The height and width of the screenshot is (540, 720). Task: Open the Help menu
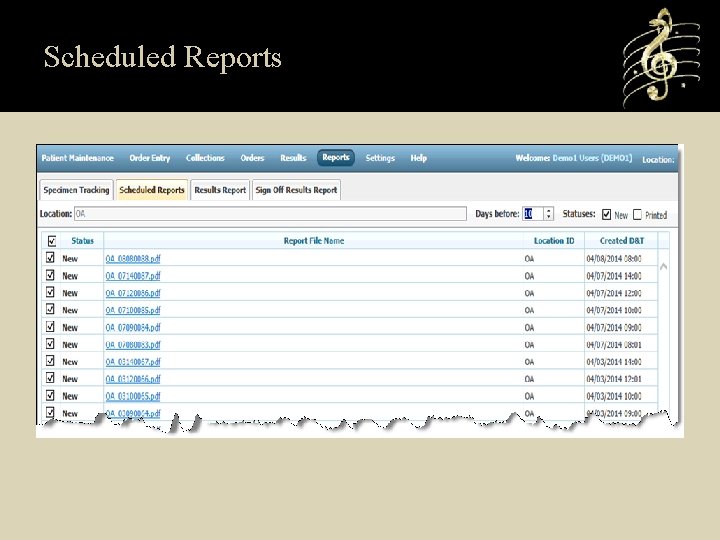(x=418, y=158)
